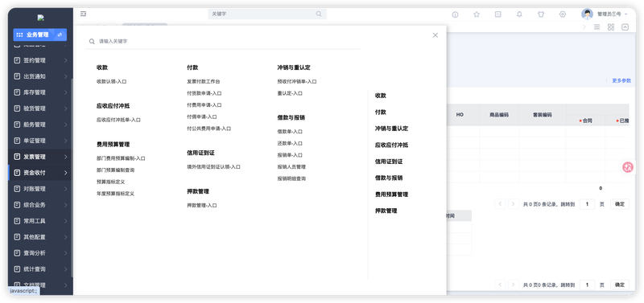Click the icon beside 签约管理 in sidebar
Screen dimensions: 644x303
[17, 60]
